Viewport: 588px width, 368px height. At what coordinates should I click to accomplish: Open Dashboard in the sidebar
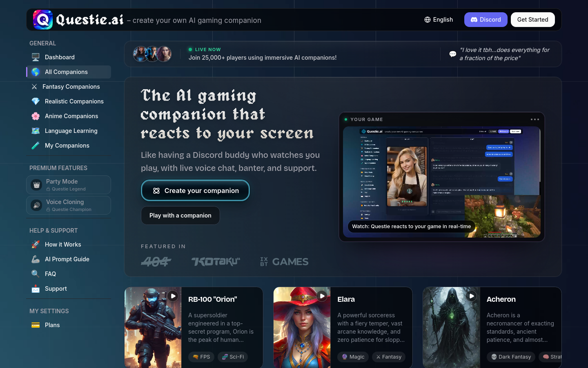point(69,57)
